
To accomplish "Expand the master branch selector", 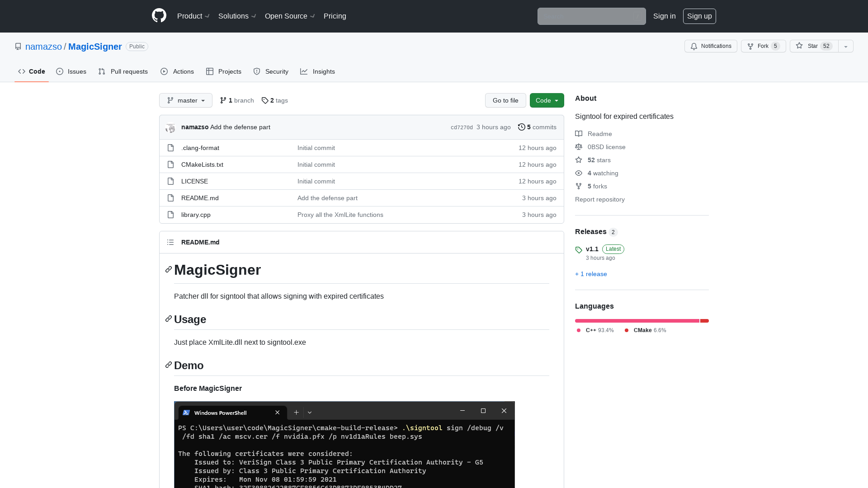I will pos(186,100).
